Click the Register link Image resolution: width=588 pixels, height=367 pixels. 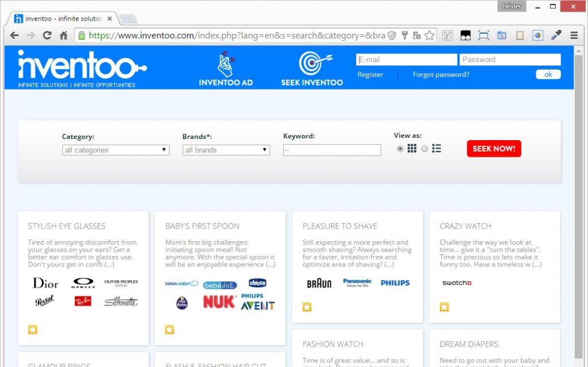[370, 75]
